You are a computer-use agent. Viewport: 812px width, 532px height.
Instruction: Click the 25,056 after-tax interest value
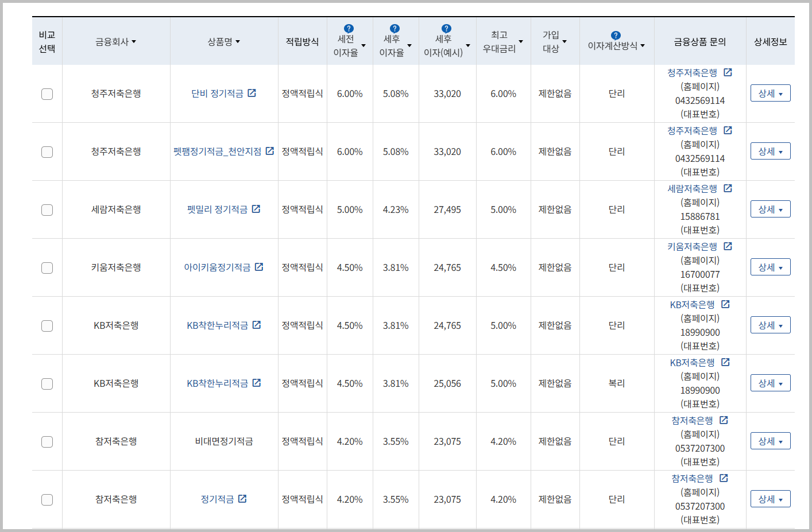[x=447, y=383]
